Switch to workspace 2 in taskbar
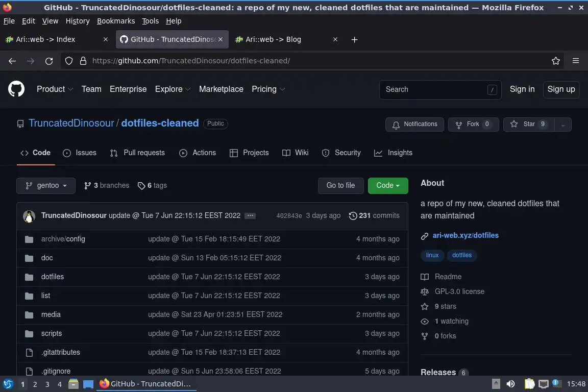 tap(35, 384)
